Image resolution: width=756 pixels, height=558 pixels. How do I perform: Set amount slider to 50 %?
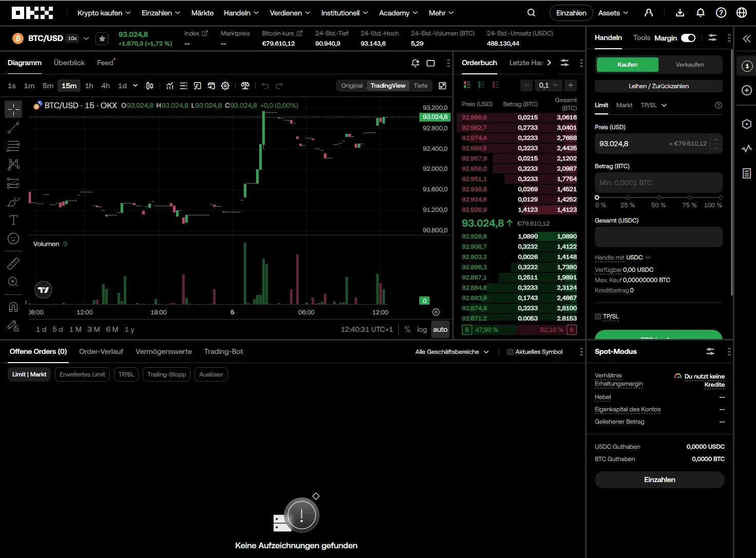[658, 197]
